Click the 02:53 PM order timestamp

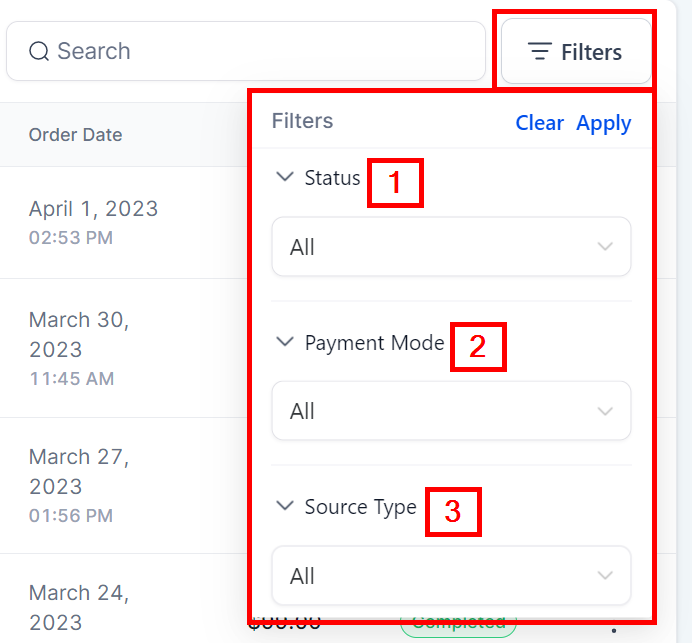[70, 238]
